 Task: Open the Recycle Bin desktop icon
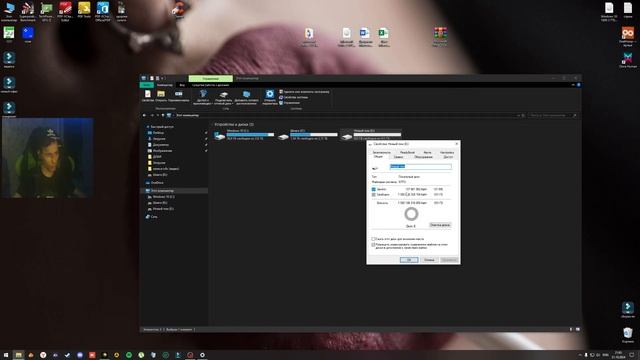(x=628, y=335)
